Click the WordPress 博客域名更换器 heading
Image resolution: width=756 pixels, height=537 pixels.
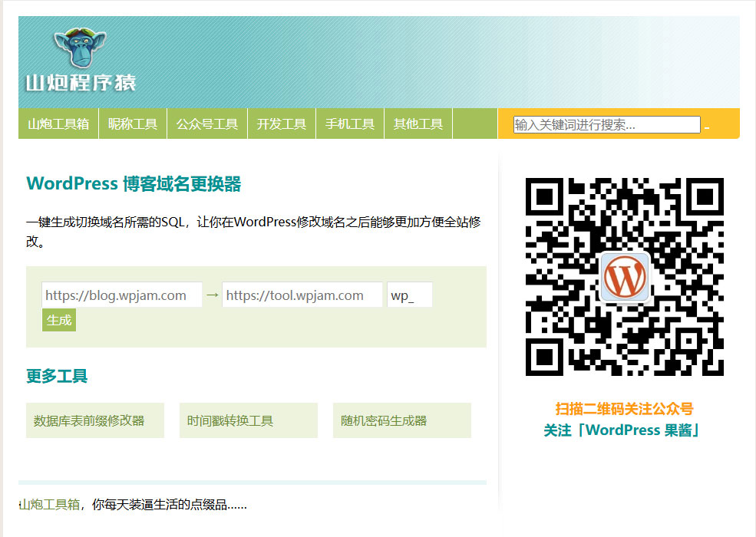tap(133, 183)
